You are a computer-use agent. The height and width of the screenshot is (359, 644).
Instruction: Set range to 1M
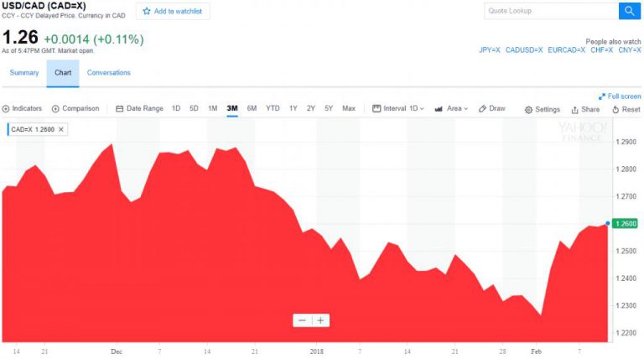click(x=212, y=108)
